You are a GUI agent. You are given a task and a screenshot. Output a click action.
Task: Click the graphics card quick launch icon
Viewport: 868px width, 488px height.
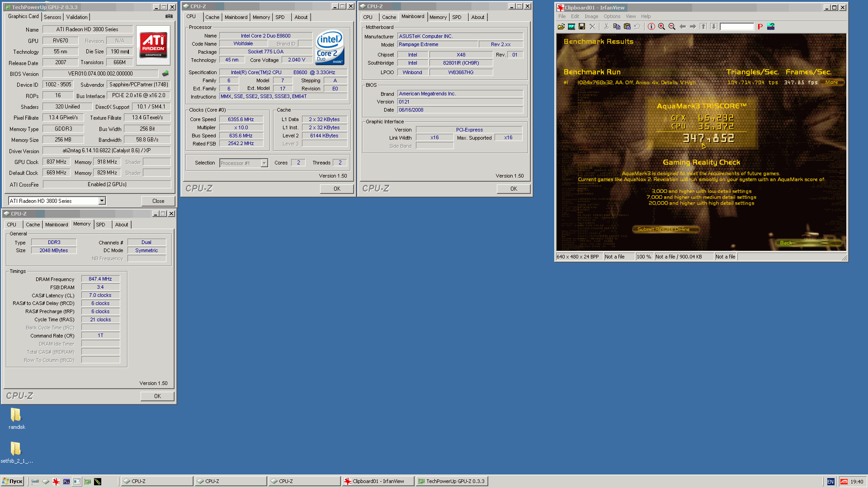click(87, 482)
